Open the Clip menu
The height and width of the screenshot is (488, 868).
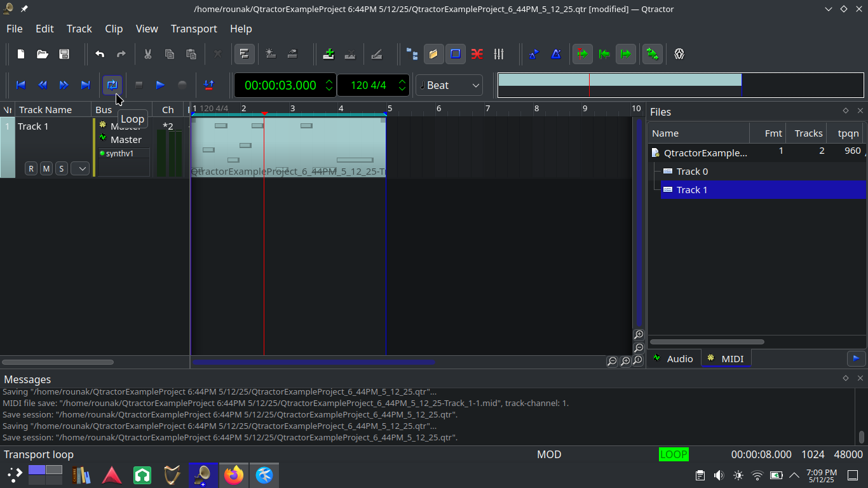114,29
